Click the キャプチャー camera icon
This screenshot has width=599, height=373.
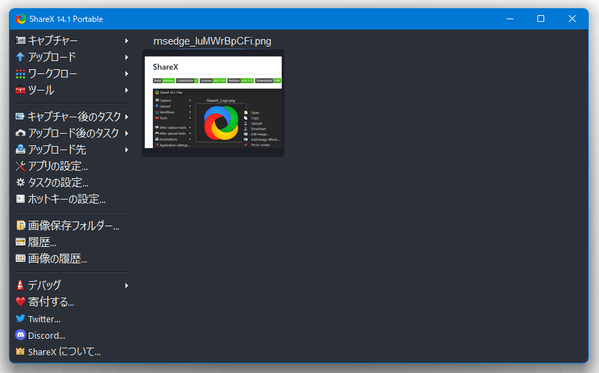[x=20, y=41]
